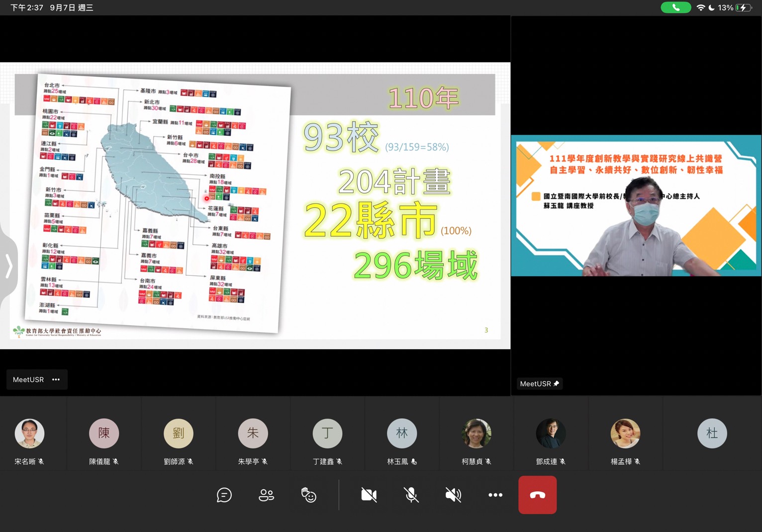Unmute the microphone
This screenshot has width=762, height=532.
pyautogui.click(x=410, y=495)
